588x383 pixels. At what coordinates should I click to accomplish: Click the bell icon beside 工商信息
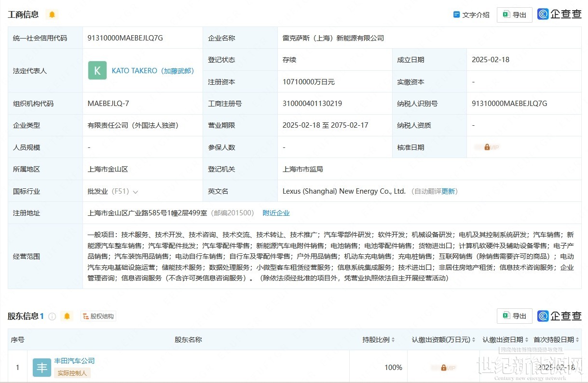52,14
